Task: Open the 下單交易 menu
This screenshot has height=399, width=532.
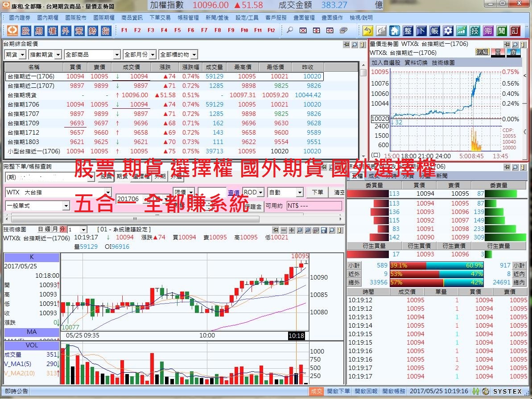Action: click(160, 18)
